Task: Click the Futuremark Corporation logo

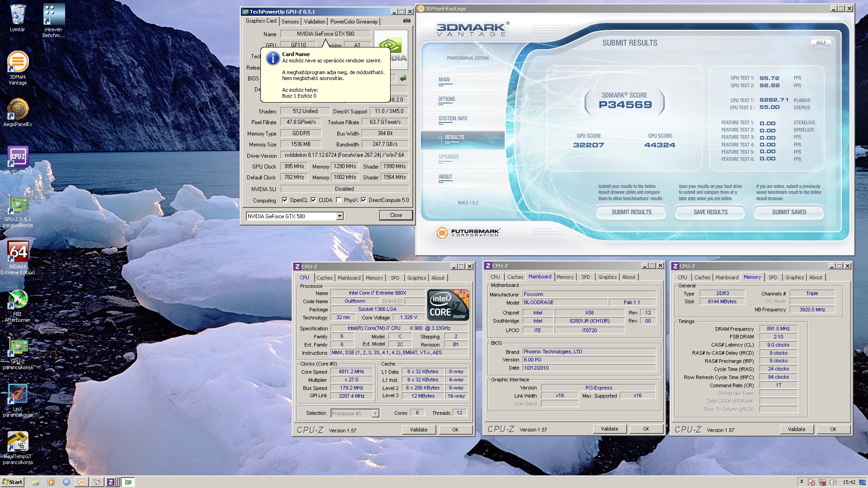Action: click(x=468, y=233)
